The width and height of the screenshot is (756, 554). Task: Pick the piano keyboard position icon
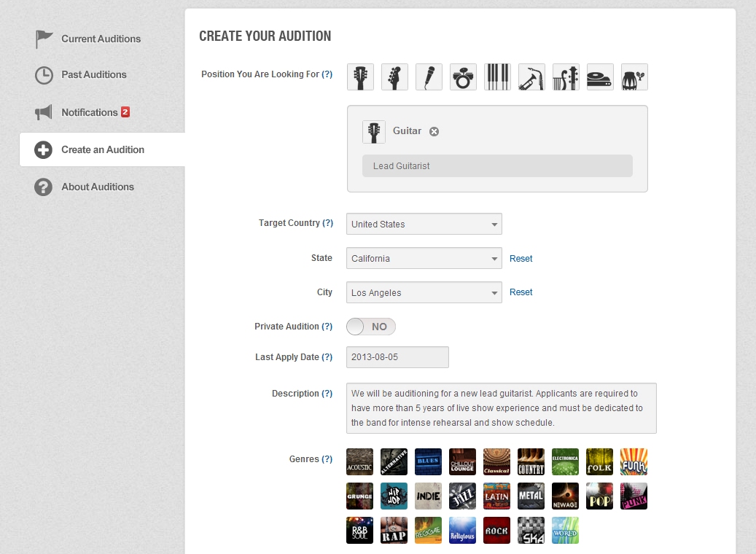pos(497,77)
